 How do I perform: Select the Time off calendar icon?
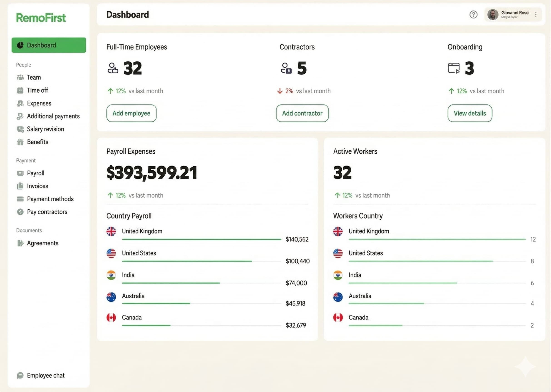20,90
